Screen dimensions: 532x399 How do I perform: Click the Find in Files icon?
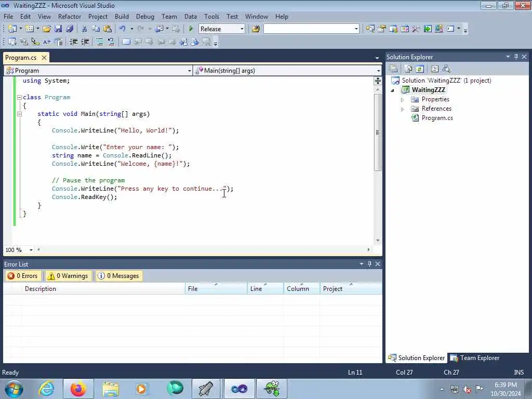[x=256, y=29]
